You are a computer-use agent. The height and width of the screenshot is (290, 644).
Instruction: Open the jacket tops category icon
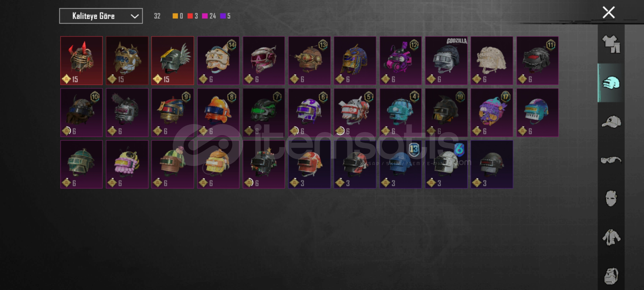pos(611,237)
